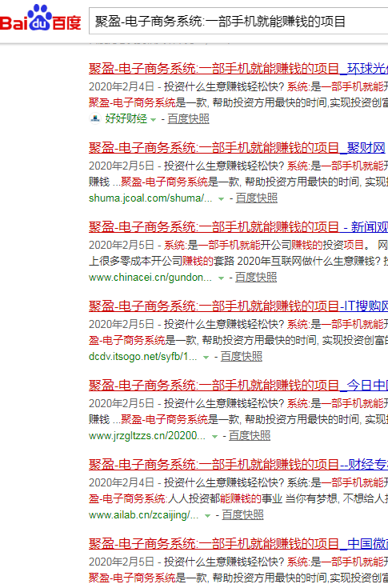This screenshot has height=588, width=388.
Task: Open the 今日中… result title link
Action: pos(238,385)
